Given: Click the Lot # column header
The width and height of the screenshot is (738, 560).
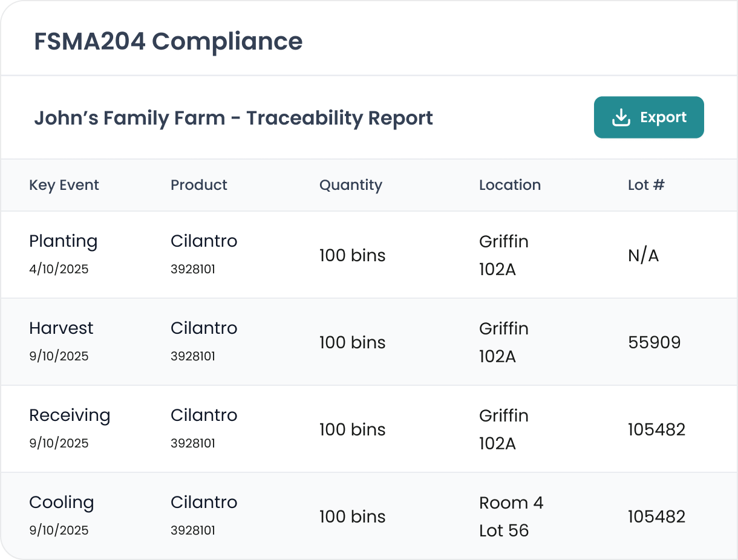Looking at the screenshot, I should (x=646, y=185).
